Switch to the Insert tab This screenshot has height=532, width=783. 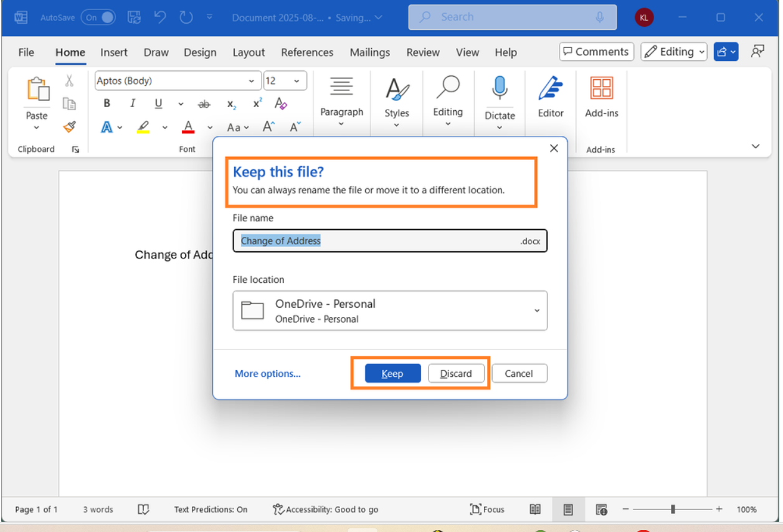[114, 52]
